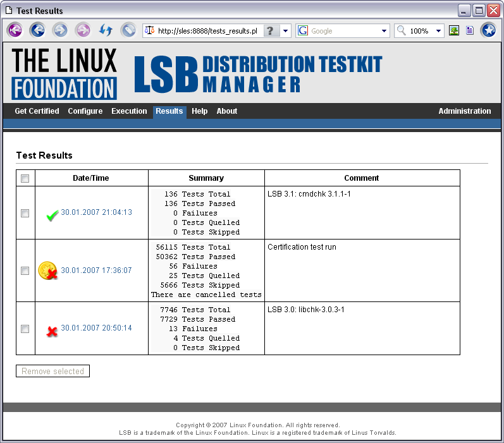Click The Linux Foundation logo
Viewport: 504px width, 443px height.
65,73
